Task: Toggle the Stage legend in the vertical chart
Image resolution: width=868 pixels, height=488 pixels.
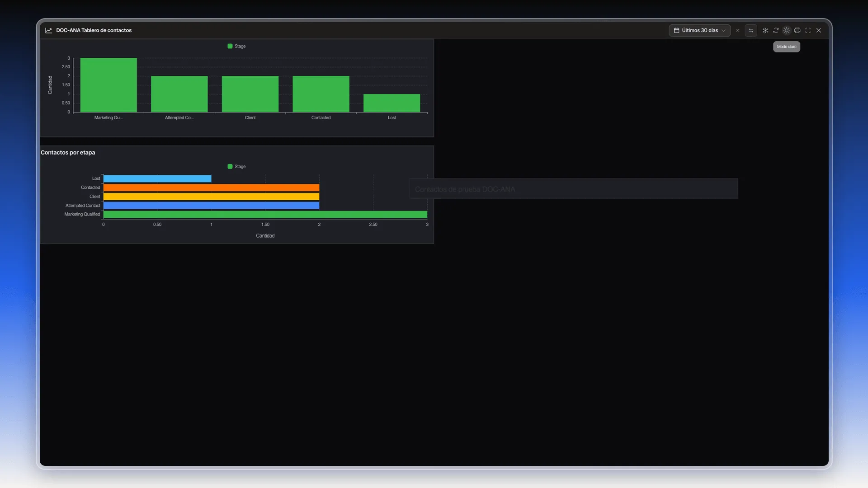Action: pyautogui.click(x=236, y=46)
